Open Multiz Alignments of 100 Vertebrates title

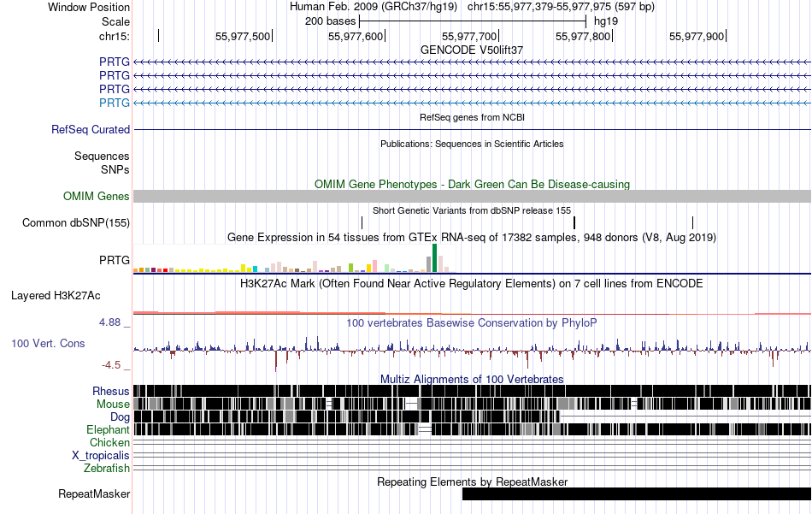(471, 379)
